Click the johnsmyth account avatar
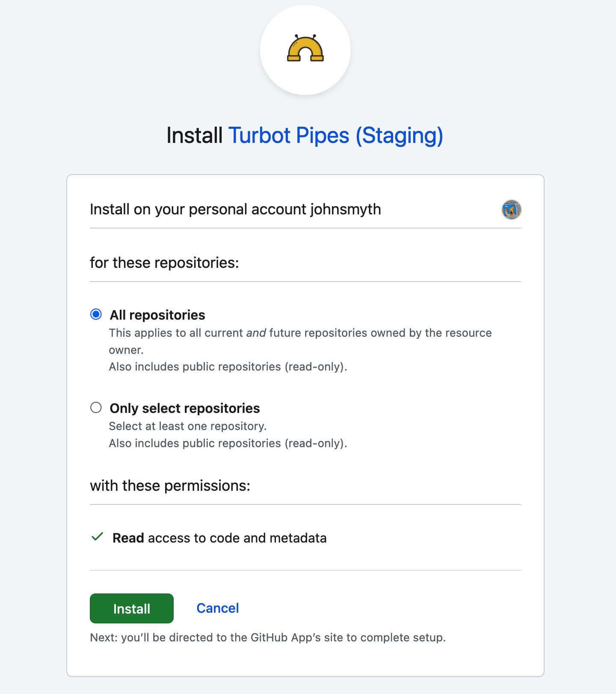The image size is (616, 694). click(x=511, y=210)
